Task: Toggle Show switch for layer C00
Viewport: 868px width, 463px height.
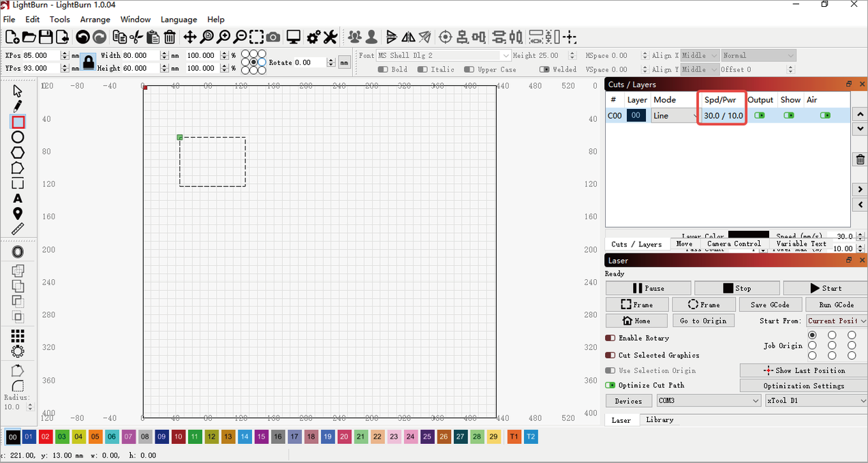Action: point(789,116)
